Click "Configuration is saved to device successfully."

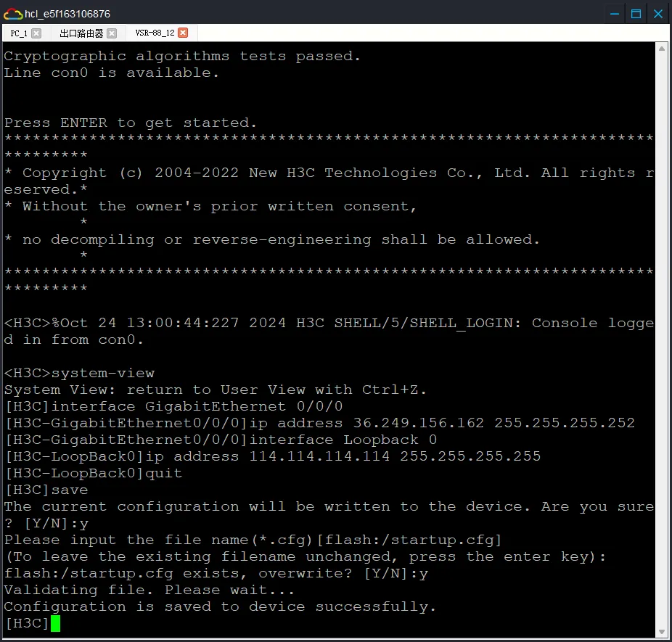[220, 607]
